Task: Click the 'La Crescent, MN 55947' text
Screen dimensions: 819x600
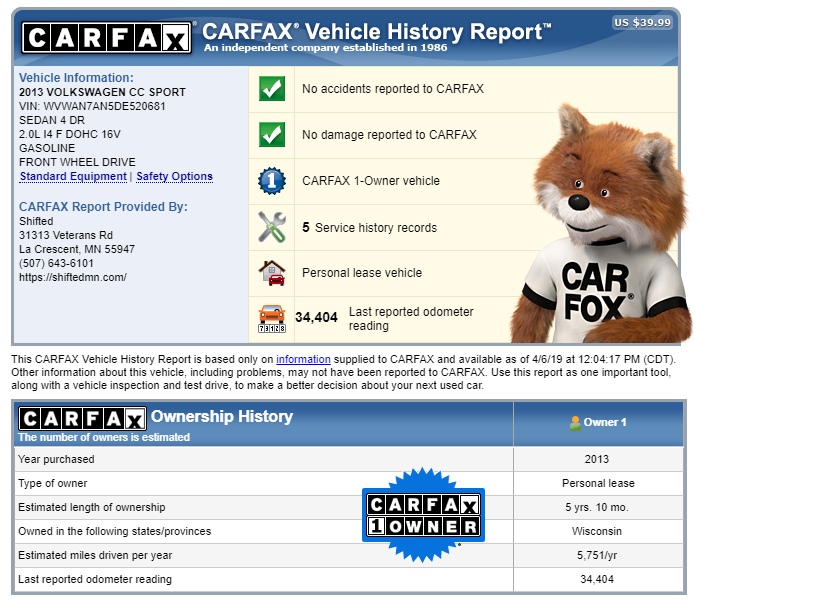Action: click(77, 249)
